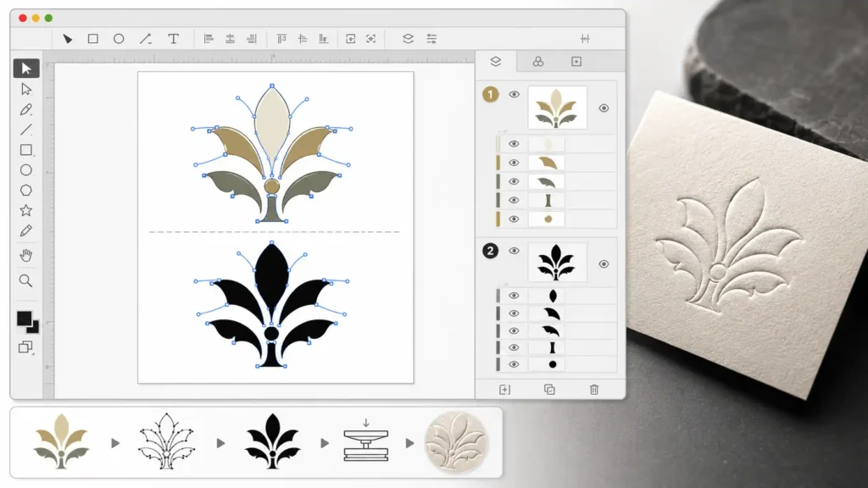Open the stacked layers icon in the top toolbar

(408, 39)
